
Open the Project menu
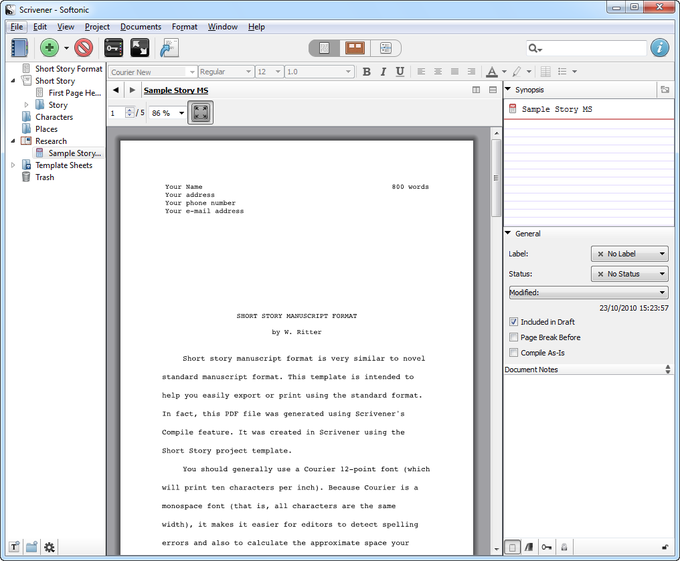(x=97, y=27)
